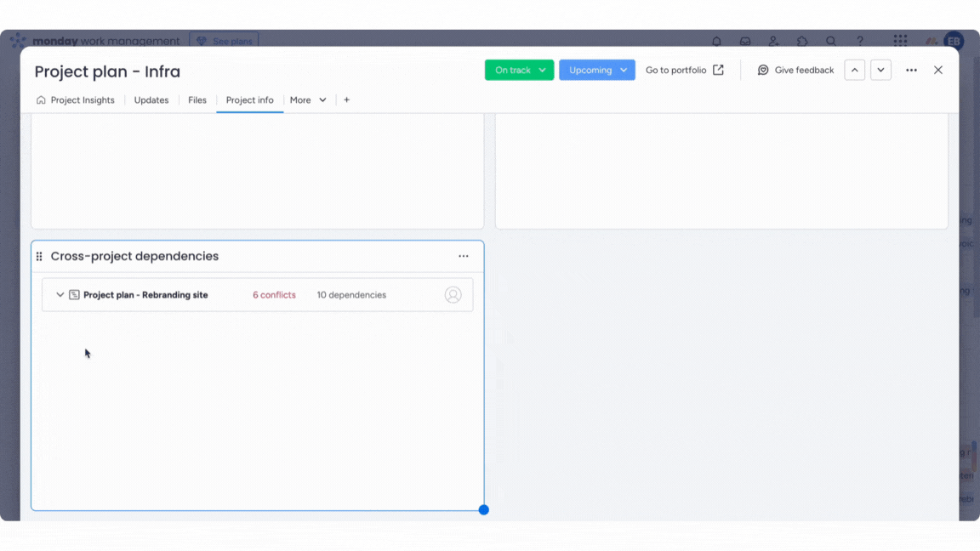Image resolution: width=980 pixels, height=551 pixels.
Task: Open the Cross-project dependencies widget menu
Action: (463, 256)
